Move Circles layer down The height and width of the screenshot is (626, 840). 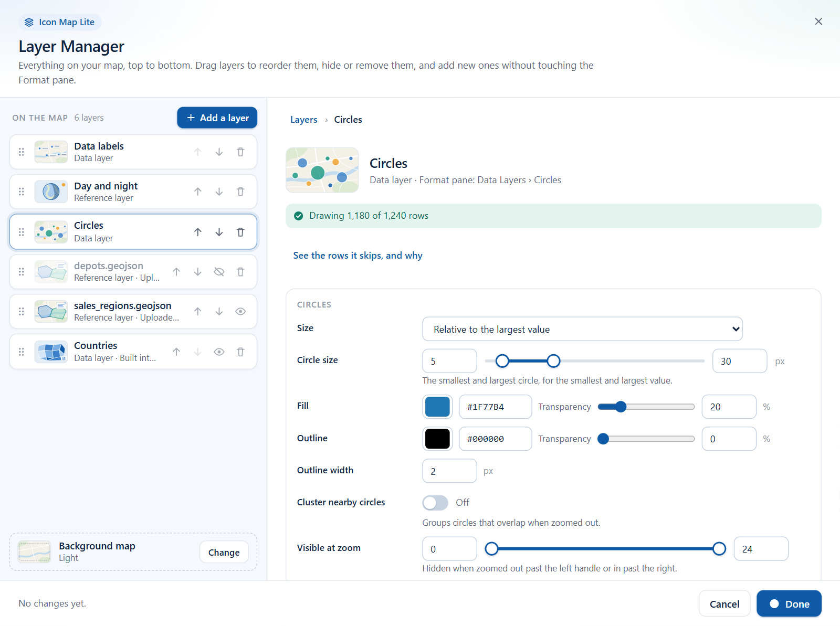point(219,232)
